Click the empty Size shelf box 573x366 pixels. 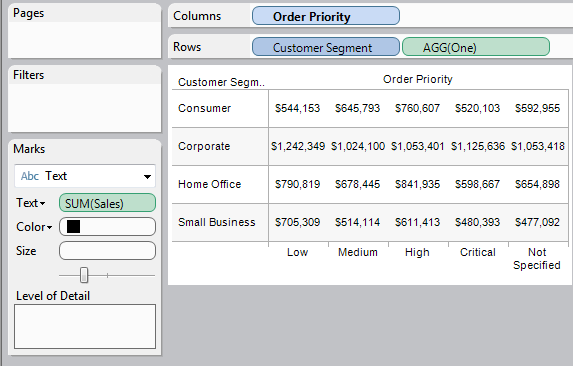tap(107, 251)
